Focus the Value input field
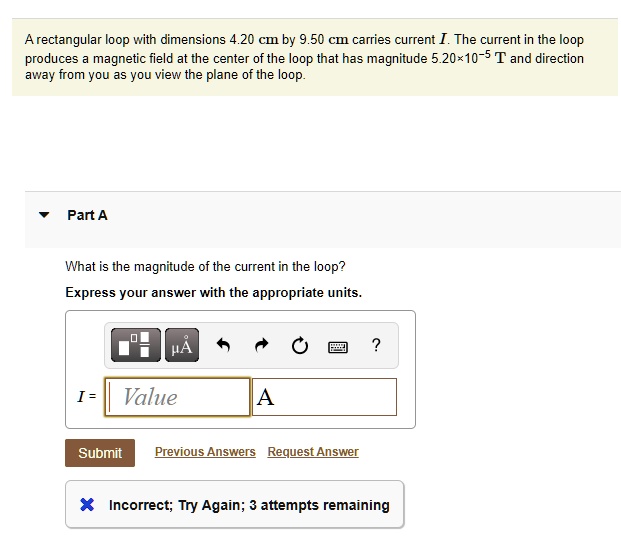621x540 pixels. [x=178, y=397]
